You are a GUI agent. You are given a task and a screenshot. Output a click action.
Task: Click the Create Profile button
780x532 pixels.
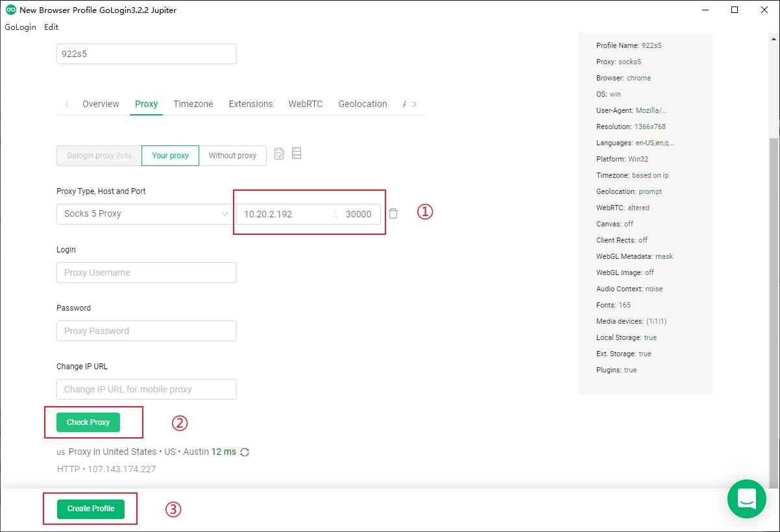point(91,509)
